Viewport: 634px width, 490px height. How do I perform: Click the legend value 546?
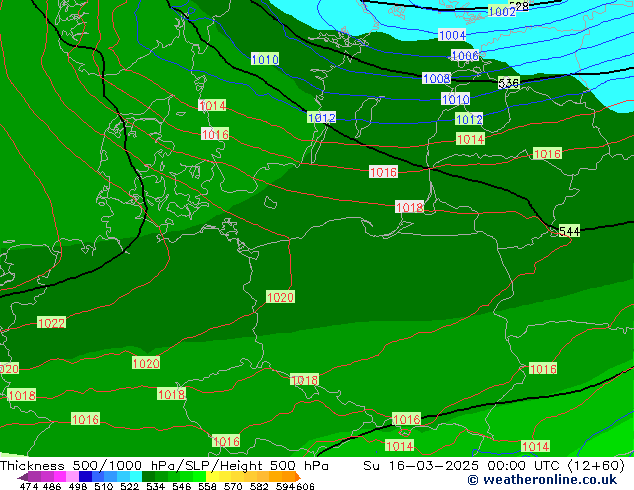point(182,486)
